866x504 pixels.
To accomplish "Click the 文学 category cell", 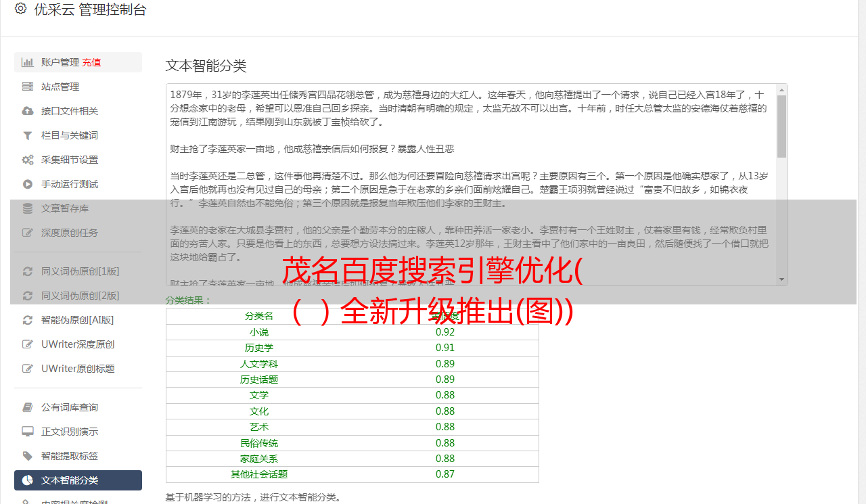I will pos(259,395).
